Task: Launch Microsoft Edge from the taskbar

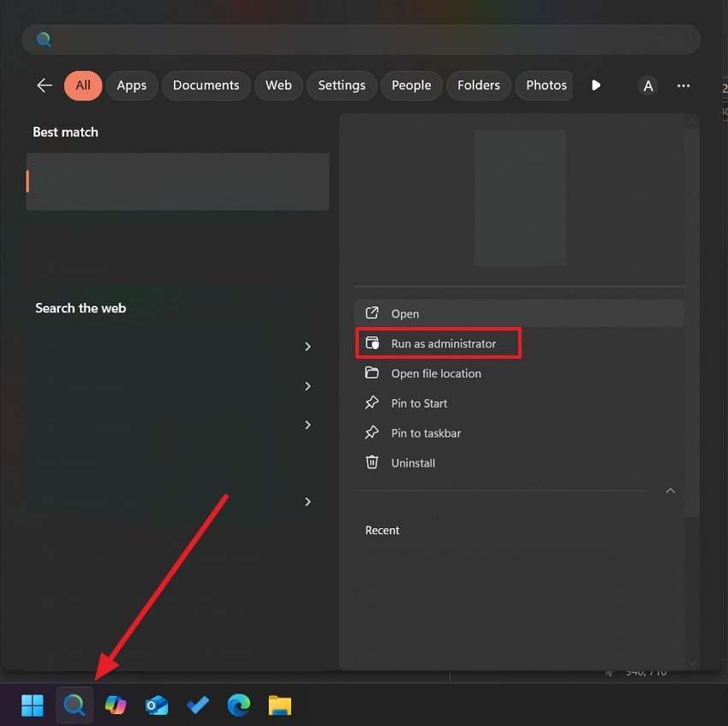Action: click(239, 705)
